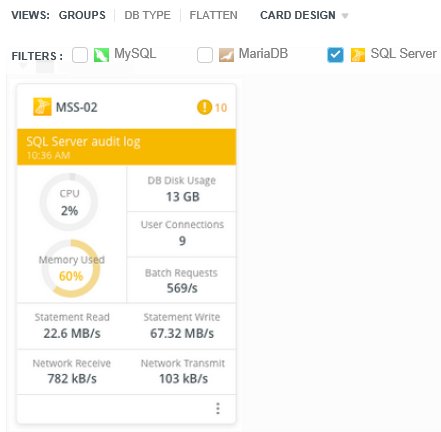Switch to the GROUPS view
The image size is (441, 432).
pyautogui.click(x=82, y=15)
